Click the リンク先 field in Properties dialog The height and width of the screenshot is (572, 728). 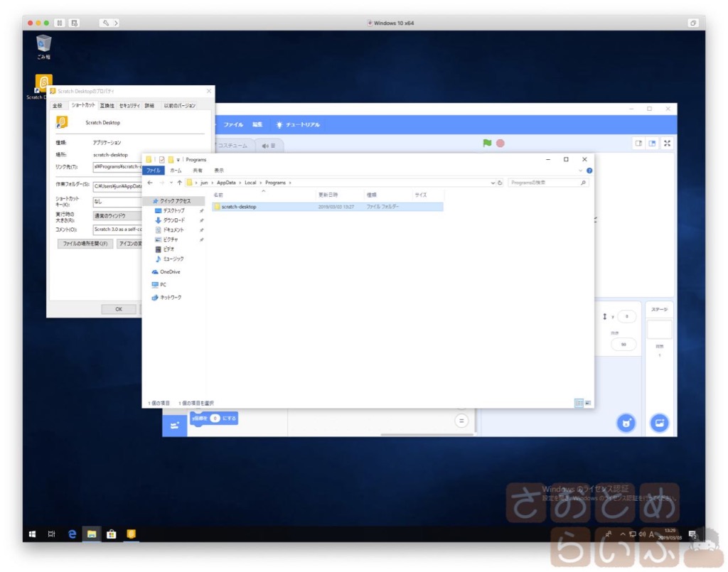tap(117, 166)
